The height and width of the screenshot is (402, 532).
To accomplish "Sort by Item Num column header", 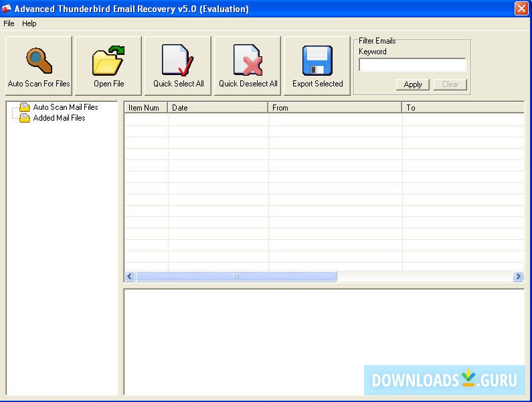I will click(x=146, y=108).
